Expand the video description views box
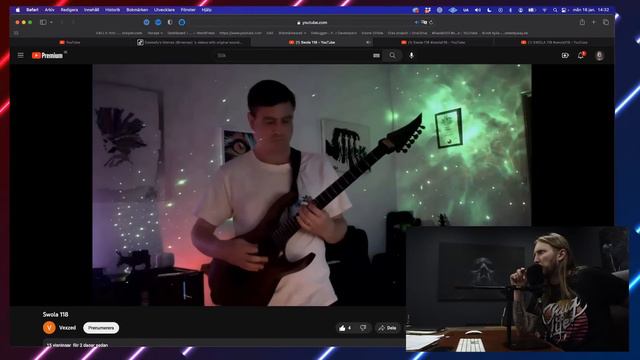640x360 pixels. tap(224, 343)
